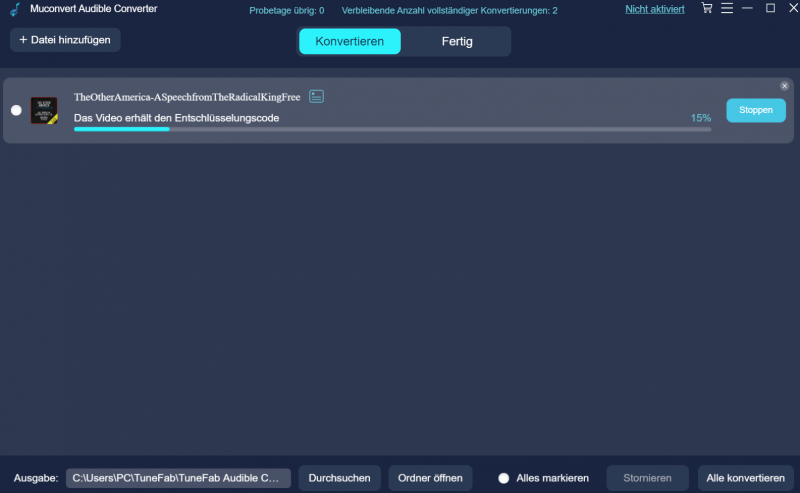This screenshot has height=493, width=800.
Task: Switch to the Fertig tab
Action: (x=457, y=41)
